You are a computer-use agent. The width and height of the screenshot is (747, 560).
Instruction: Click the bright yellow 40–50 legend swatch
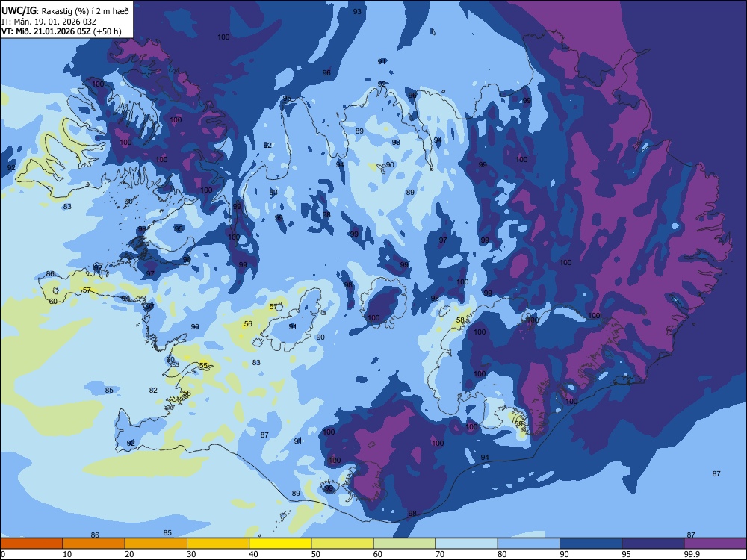click(x=280, y=544)
